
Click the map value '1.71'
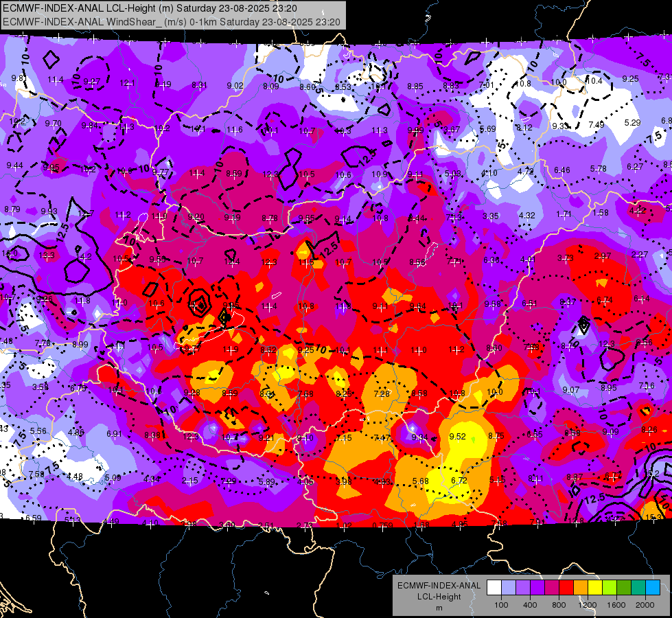point(564,214)
